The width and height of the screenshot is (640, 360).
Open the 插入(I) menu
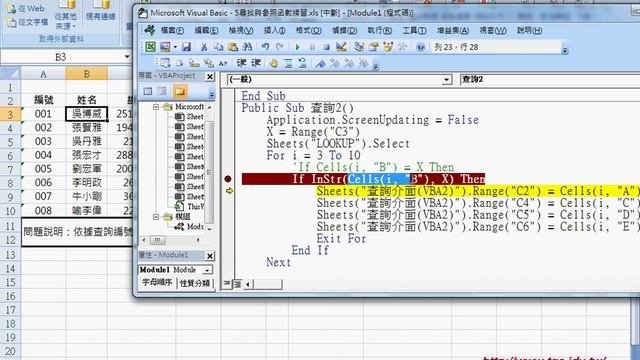[x=275, y=30]
